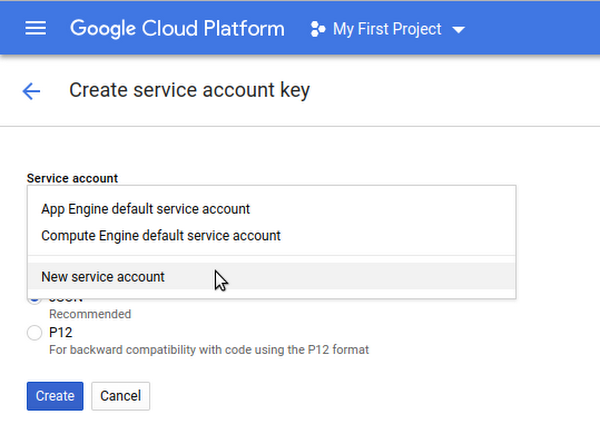Select the P12 key type radio
The width and height of the screenshot is (600, 424).
pyautogui.click(x=34, y=333)
